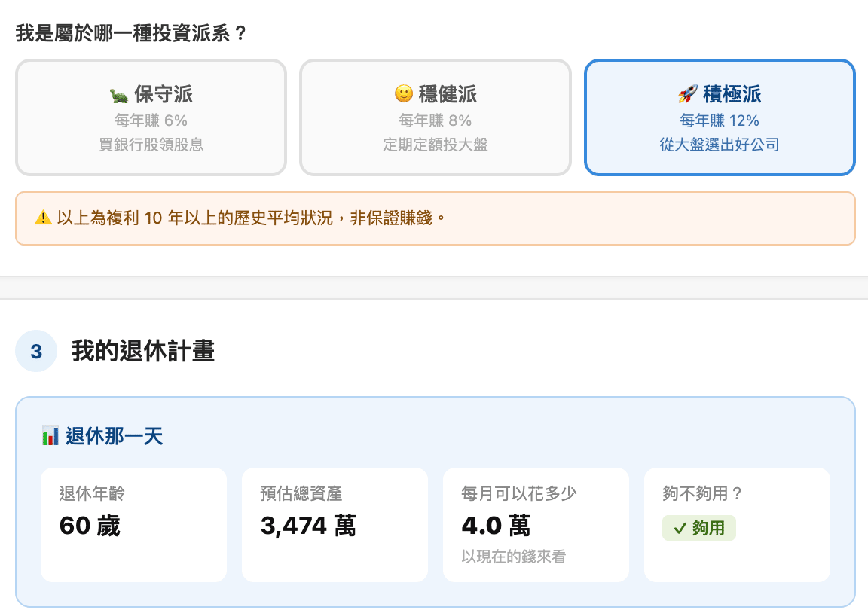This screenshot has height=613, width=868.
Task: Click the green checkmark in 夠用 badge
Action: (x=680, y=529)
